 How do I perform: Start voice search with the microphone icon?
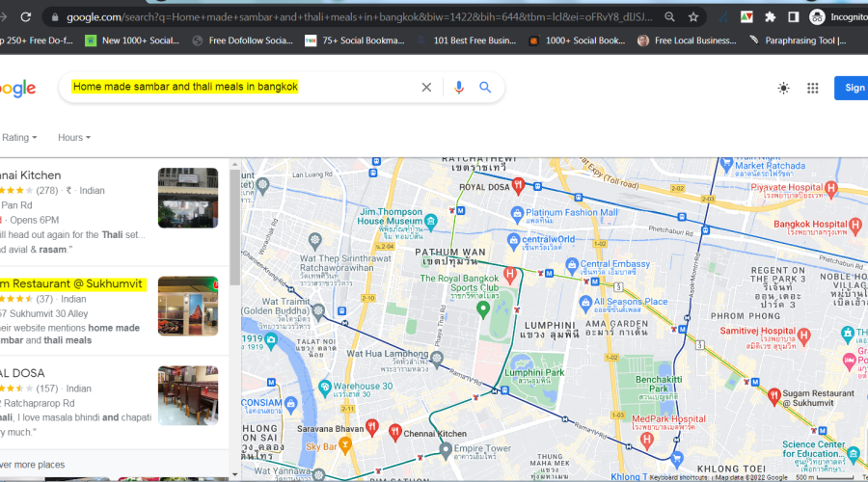[459, 88]
